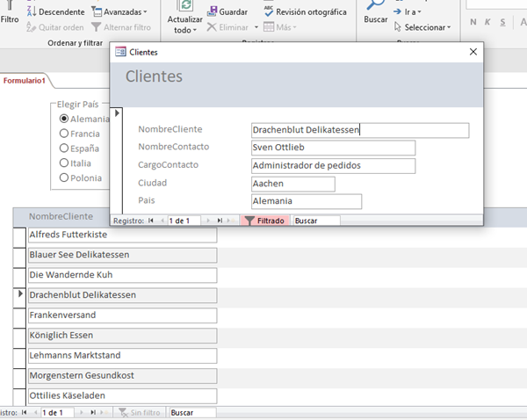Click the NombreContacto field with Sven Ottlieb
Screen dimensions: 527x420
tap(332, 148)
